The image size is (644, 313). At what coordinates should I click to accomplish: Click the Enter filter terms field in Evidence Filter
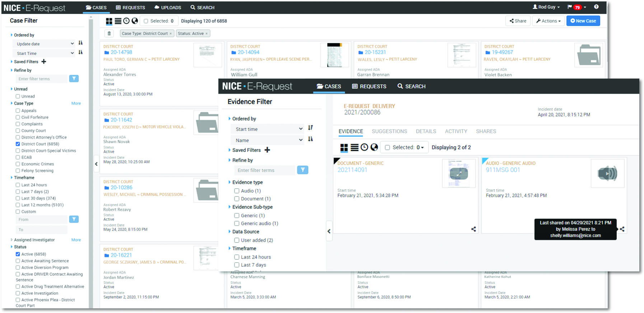[264, 170]
